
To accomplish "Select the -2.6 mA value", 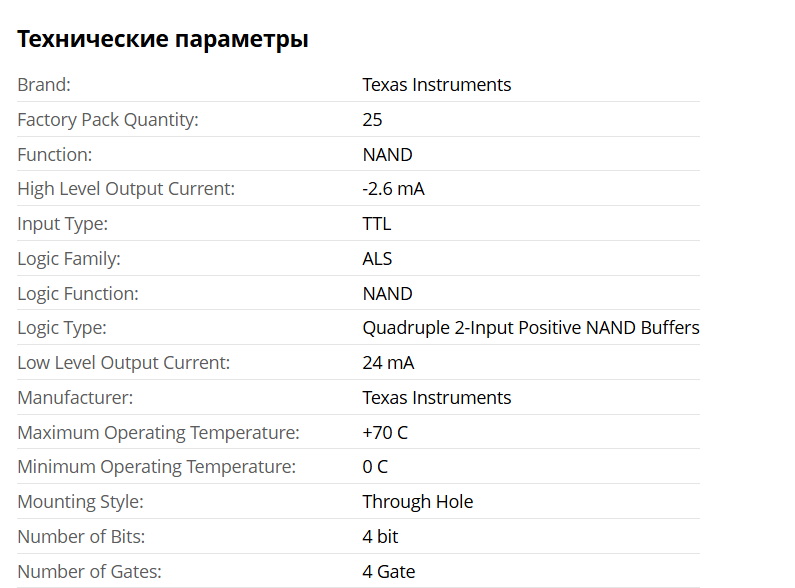I will pyautogui.click(x=393, y=189).
